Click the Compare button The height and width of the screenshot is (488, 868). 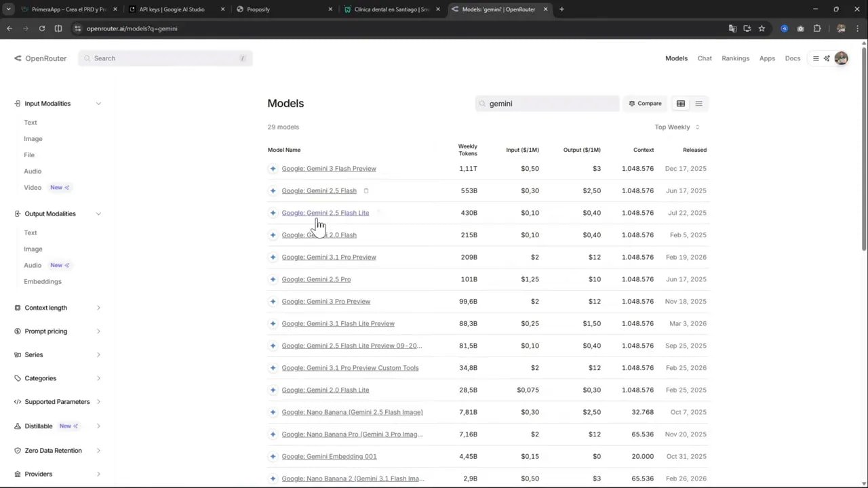click(x=644, y=103)
